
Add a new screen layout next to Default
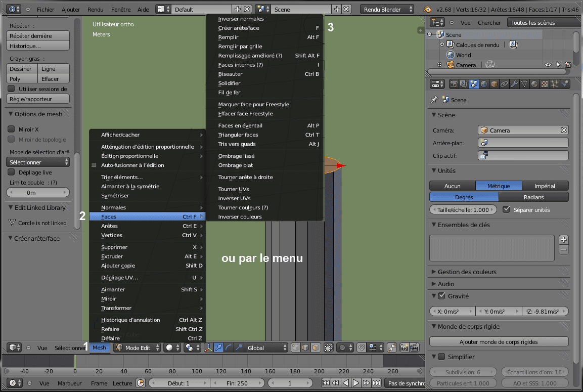[237, 9]
